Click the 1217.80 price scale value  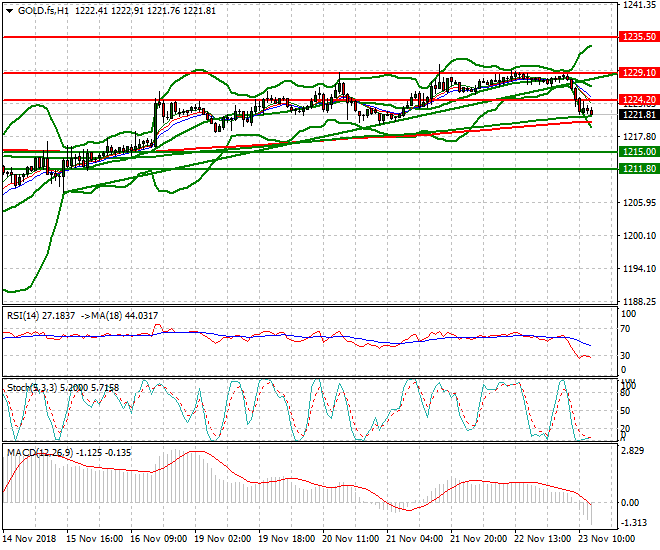(639, 137)
